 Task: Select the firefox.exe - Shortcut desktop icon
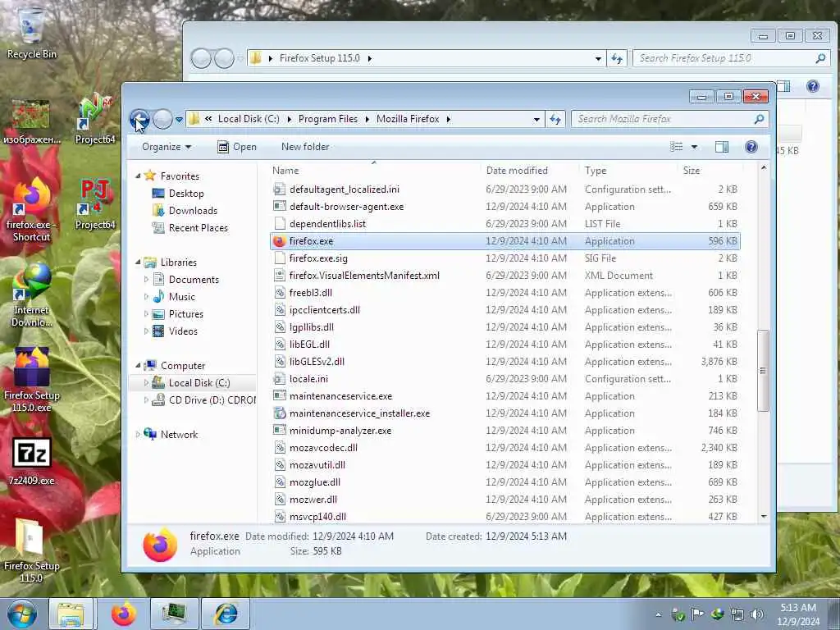tap(31, 211)
